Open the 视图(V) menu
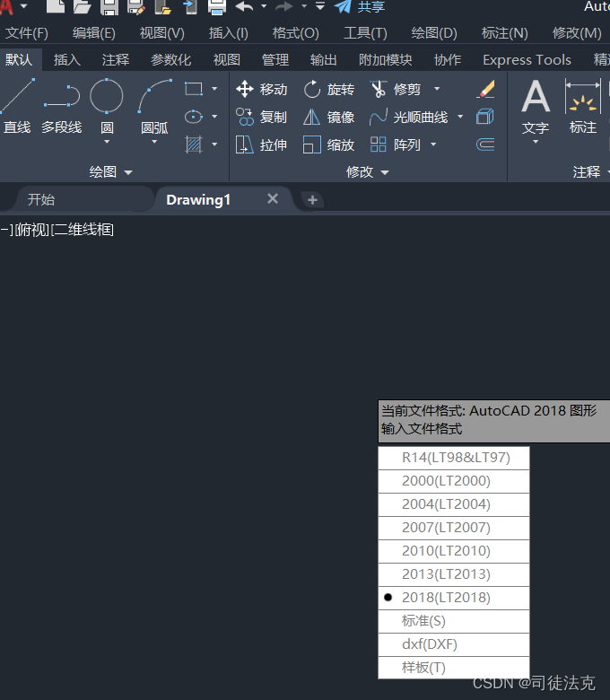This screenshot has width=610, height=700. [162, 33]
